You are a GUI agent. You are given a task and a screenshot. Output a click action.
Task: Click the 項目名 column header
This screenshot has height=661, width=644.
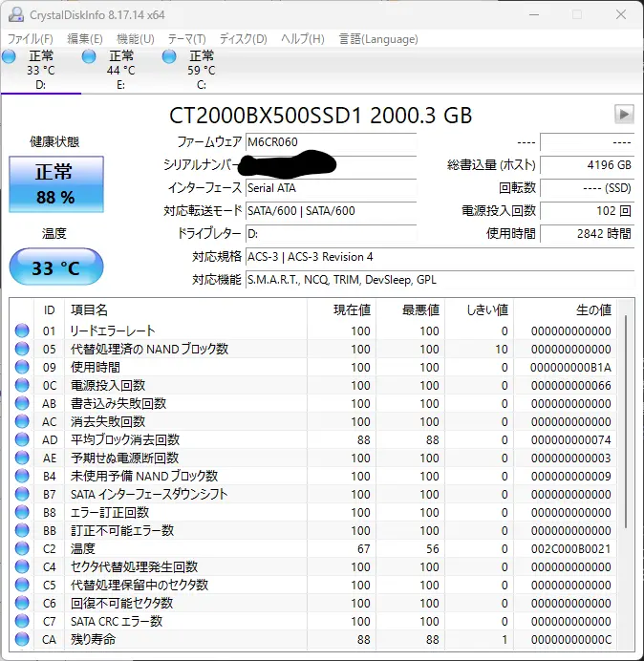[185, 310]
